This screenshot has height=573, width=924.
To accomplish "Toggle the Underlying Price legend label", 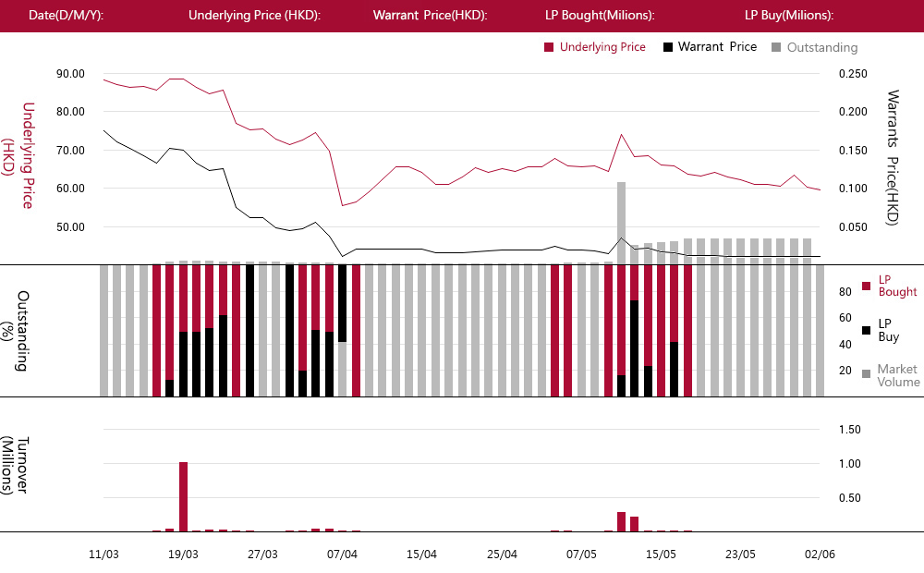I will [602, 47].
